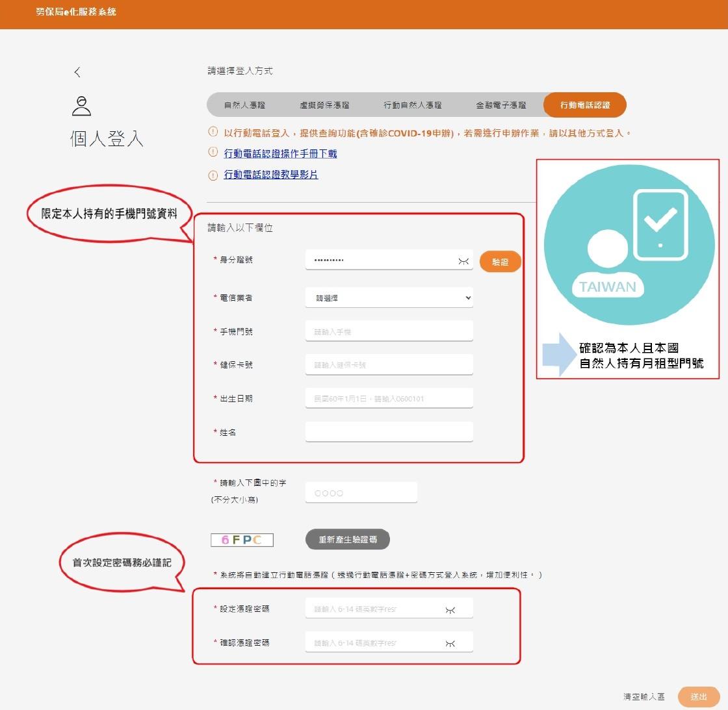Toggle visibility of the 身分證號 field

click(463, 261)
